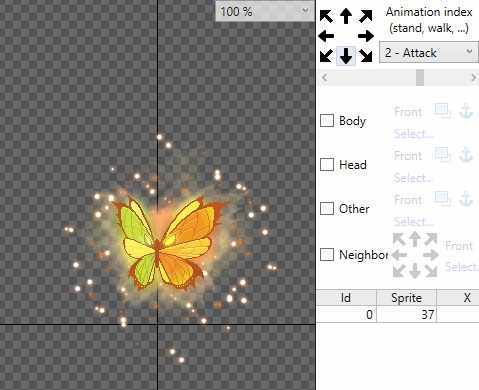Click the Neighbor down direction arrow
This screenshot has width=479, height=390.
415,271
